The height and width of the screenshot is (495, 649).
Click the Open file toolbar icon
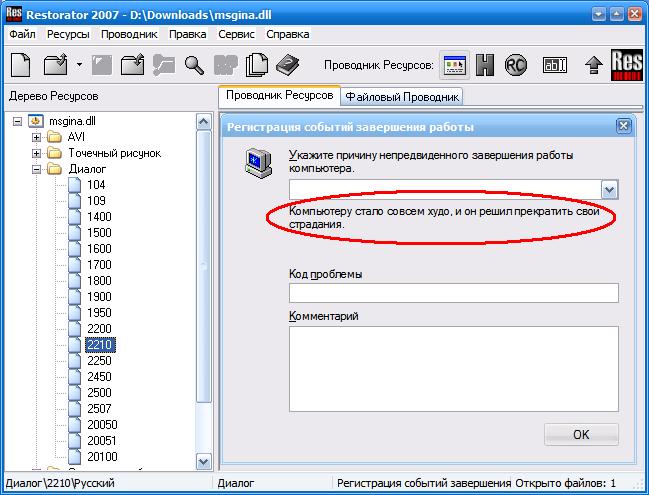[x=55, y=65]
